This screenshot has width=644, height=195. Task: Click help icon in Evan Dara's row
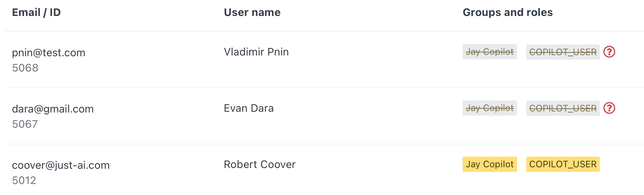[609, 108]
